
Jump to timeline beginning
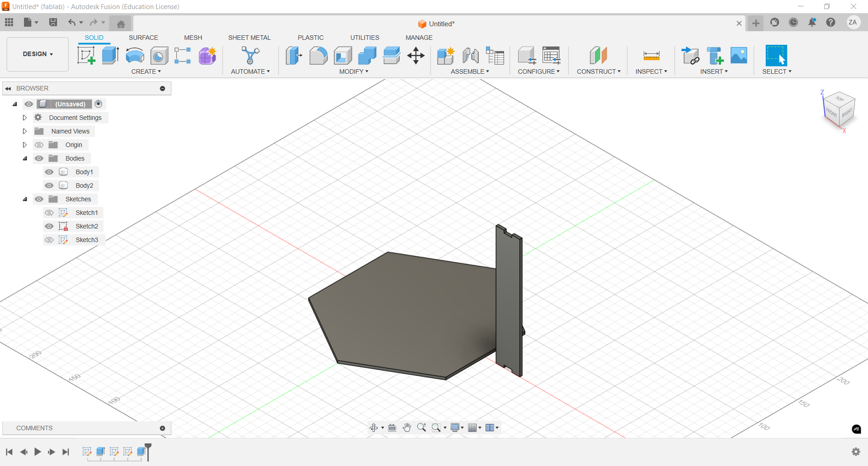(9, 452)
